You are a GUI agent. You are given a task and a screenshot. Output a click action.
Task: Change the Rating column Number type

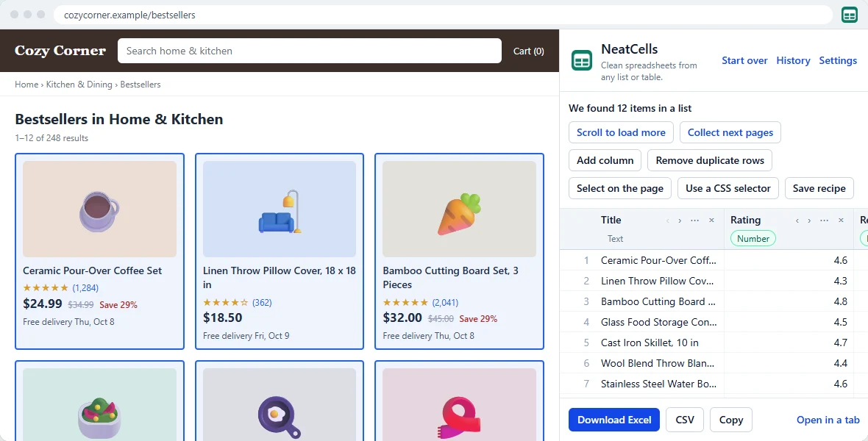[753, 238]
